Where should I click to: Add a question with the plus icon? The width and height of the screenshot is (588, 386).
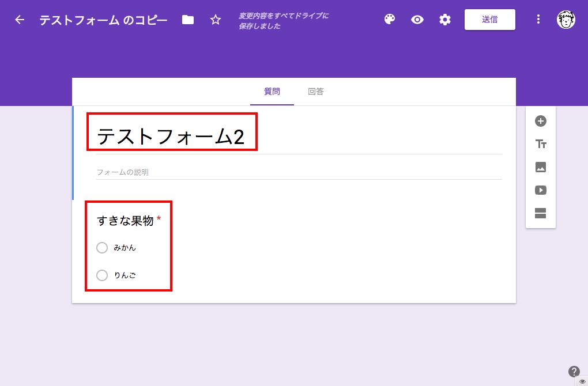coord(540,121)
